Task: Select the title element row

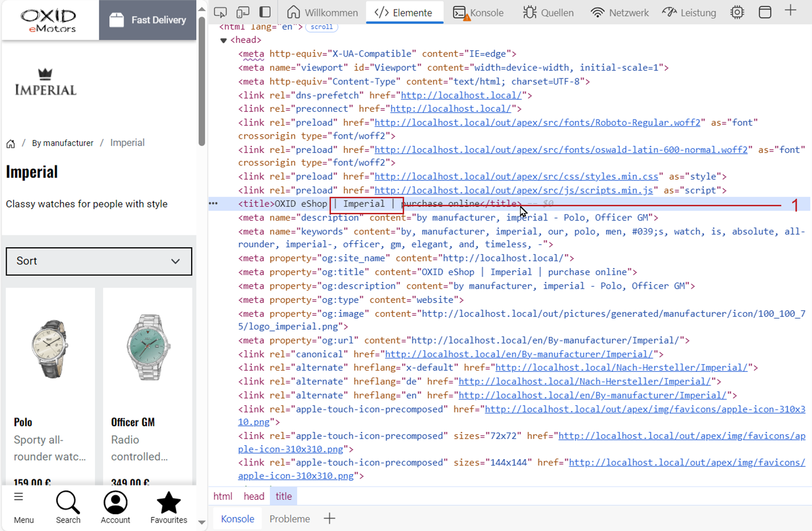Action: click(x=509, y=203)
